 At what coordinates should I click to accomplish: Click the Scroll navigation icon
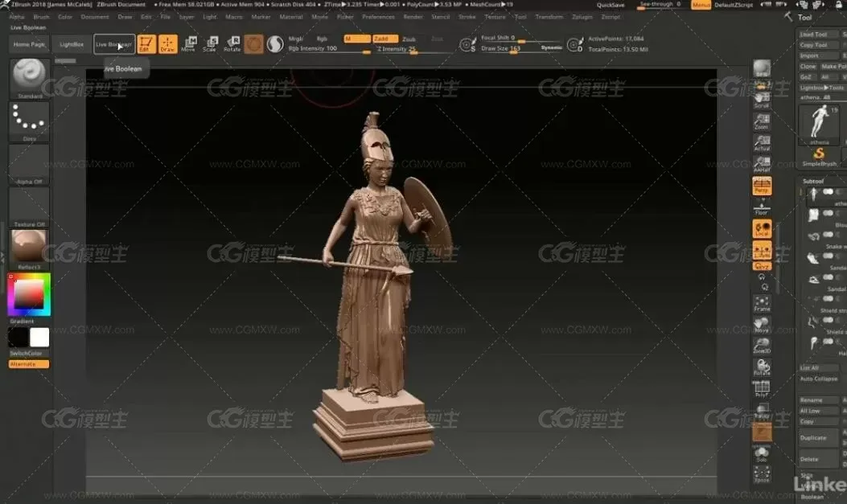[762, 100]
